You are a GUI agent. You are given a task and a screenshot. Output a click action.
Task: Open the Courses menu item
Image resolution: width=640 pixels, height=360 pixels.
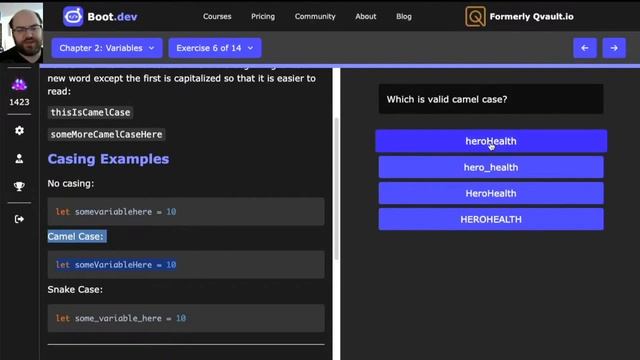tap(217, 16)
